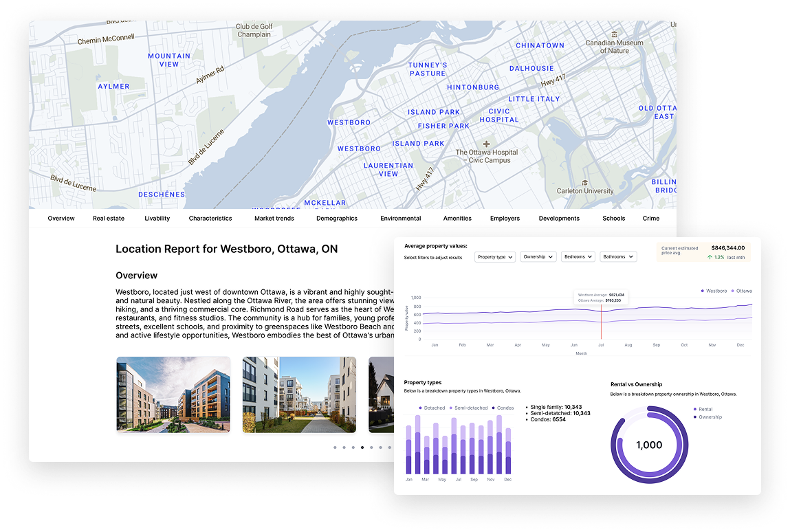Click the Semi-detached legend dot
Image resolution: width=790 pixels, height=532 pixels.
451,408
